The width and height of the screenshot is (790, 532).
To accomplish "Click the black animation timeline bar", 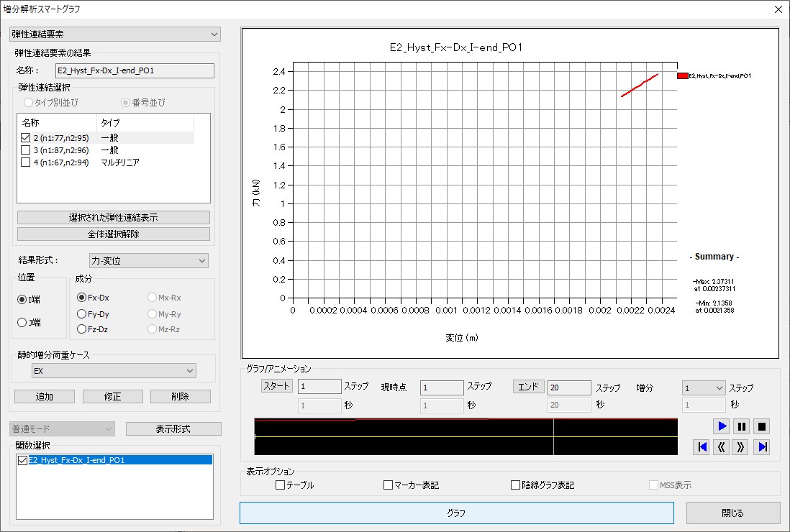I will 466,436.
